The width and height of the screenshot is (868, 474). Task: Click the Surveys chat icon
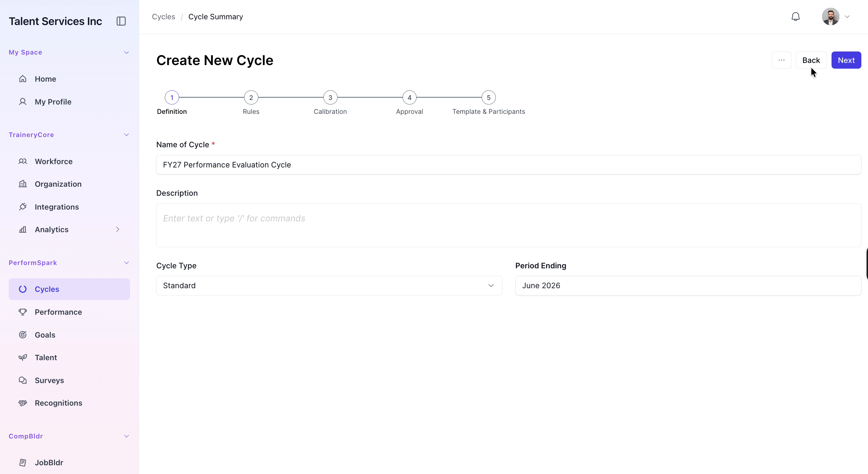23,380
